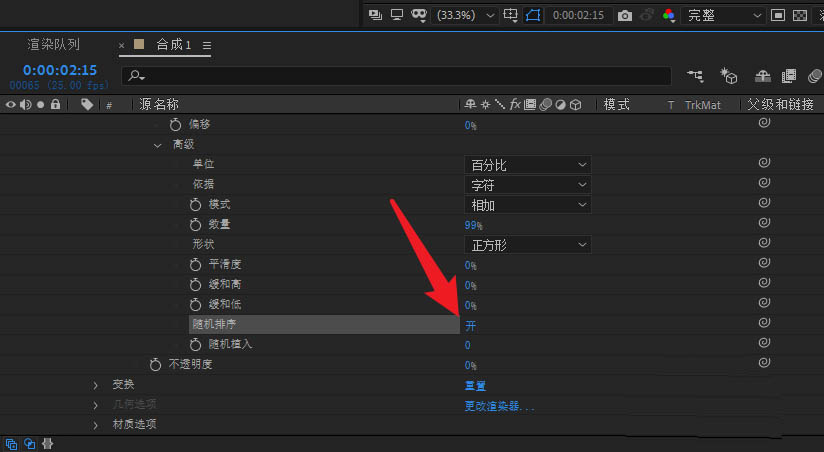Click the frame blending filmstrip icon
This screenshot has height=452, width=824.
coord(788,76)
